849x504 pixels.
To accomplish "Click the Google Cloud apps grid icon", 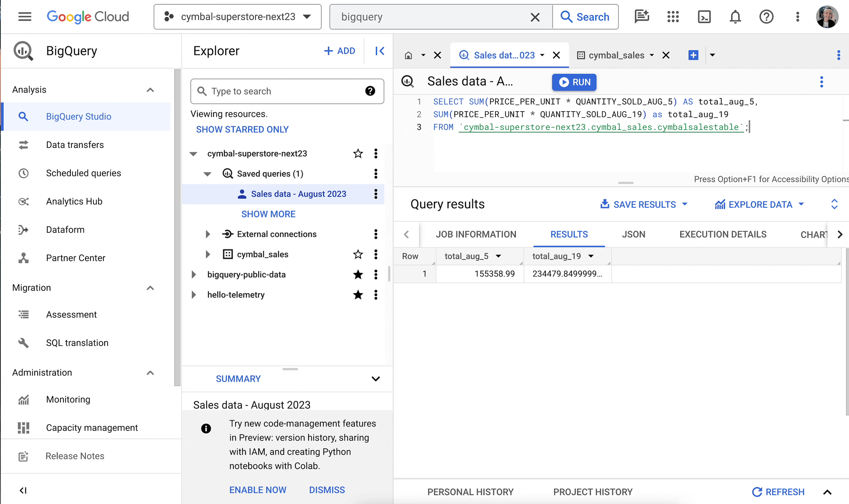I will coord(673,17).
